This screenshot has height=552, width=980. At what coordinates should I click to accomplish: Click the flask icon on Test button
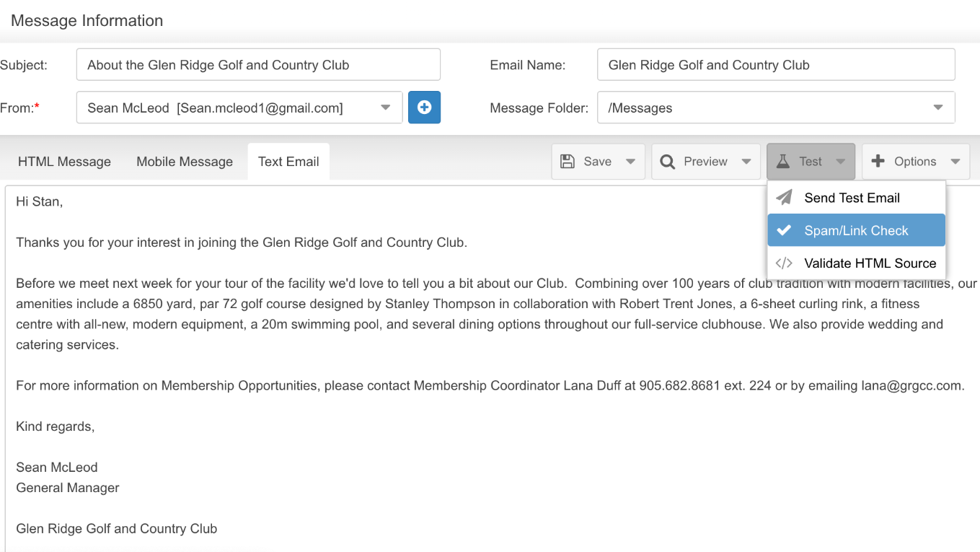783,162
